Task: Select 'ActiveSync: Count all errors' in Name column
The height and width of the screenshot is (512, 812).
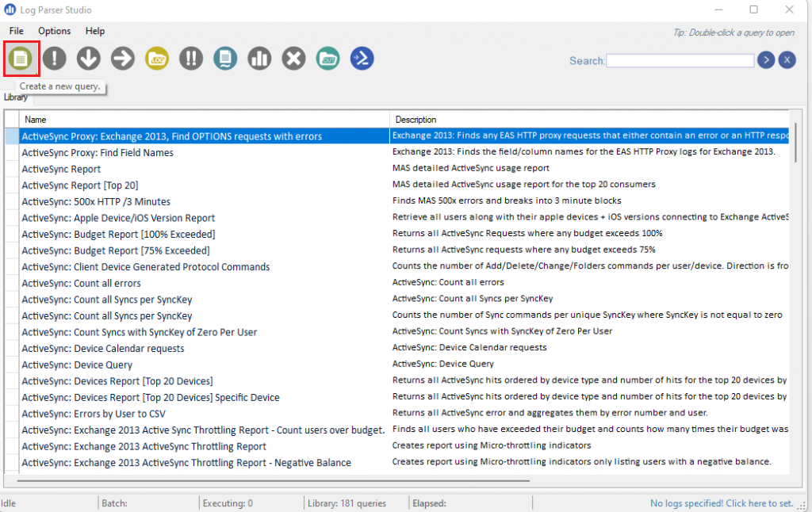Action: click(x=82, y=283)
